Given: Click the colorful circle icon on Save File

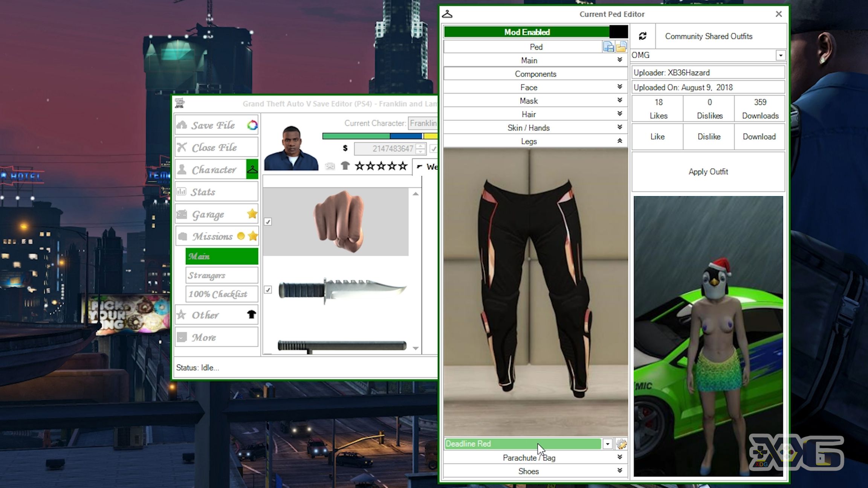Looking at the screenshot, I should click(x=252, y=125).
